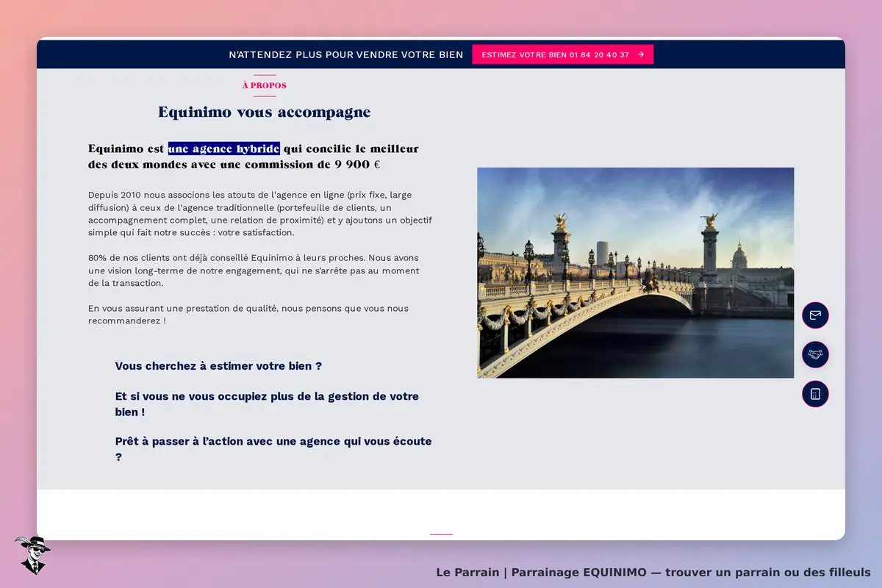Image resolution: width=882 pixels, height=588 pixels.
Task: Click the 'Depuis 2010 nous associons' paragraph
Action: [x=260, y=214]
